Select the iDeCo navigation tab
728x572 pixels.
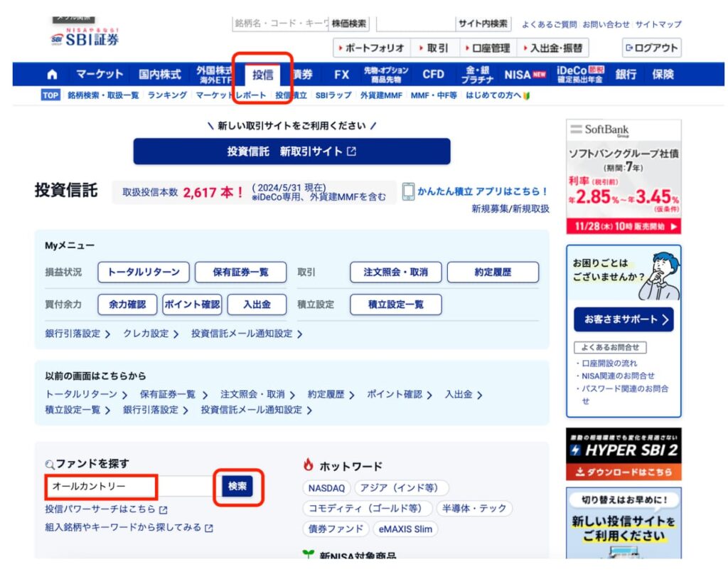pyautogui.click(x=580, y=75)
